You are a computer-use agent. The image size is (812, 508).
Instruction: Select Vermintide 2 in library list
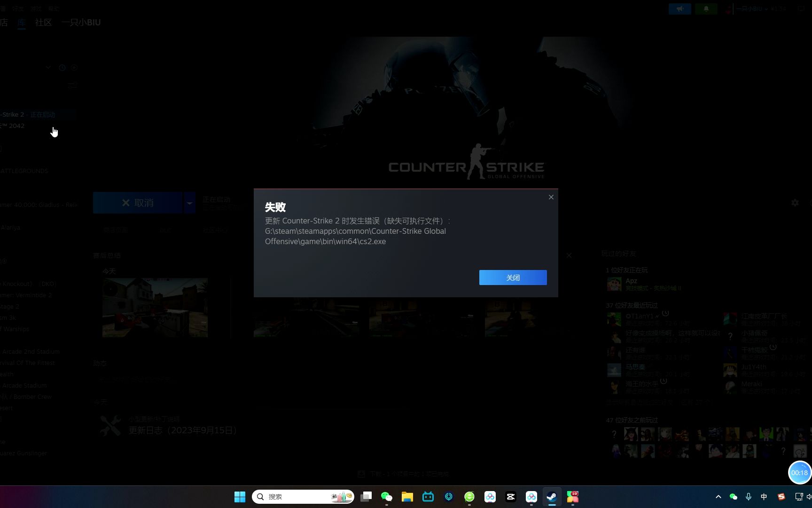coord(26,295)
